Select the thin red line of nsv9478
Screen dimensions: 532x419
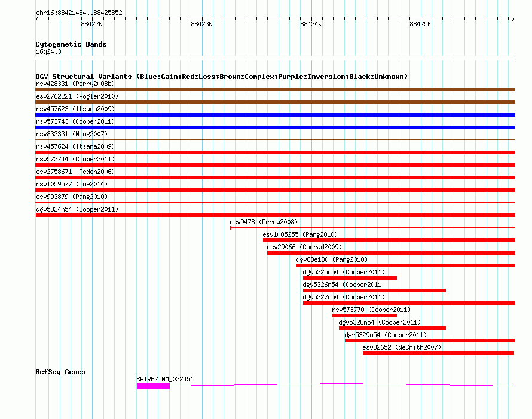(372, 228)
